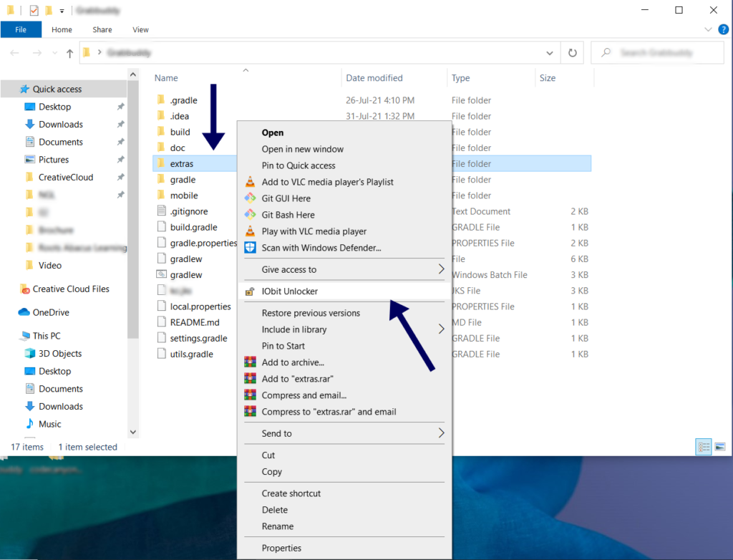
Task: Unlock extras using IObit Unlocker
Action: click(x=291, y=289)
